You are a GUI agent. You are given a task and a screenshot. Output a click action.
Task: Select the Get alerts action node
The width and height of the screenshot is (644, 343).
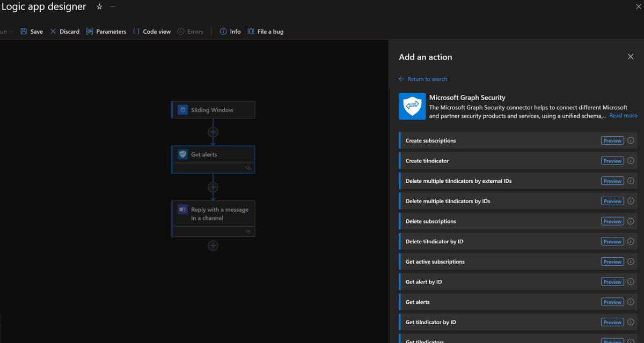213,159
